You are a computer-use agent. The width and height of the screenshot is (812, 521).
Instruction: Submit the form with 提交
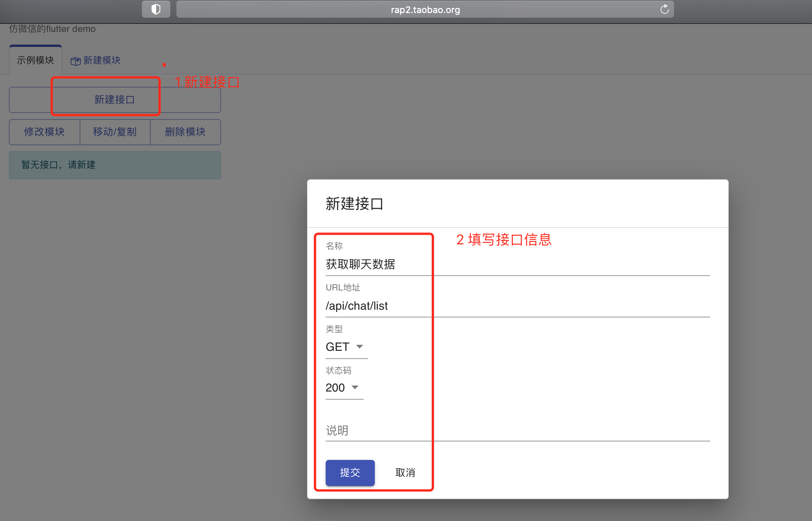pos(350,473)
